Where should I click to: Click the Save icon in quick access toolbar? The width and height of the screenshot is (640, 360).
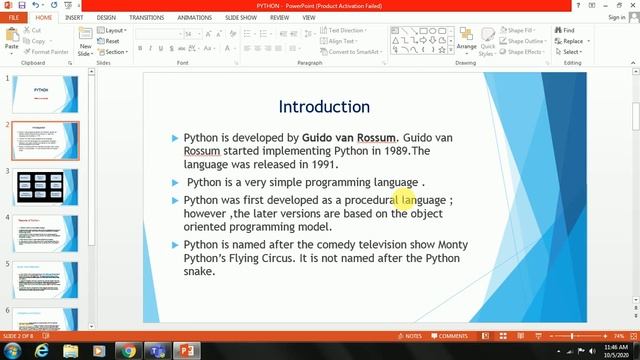(x=22, y=5)
